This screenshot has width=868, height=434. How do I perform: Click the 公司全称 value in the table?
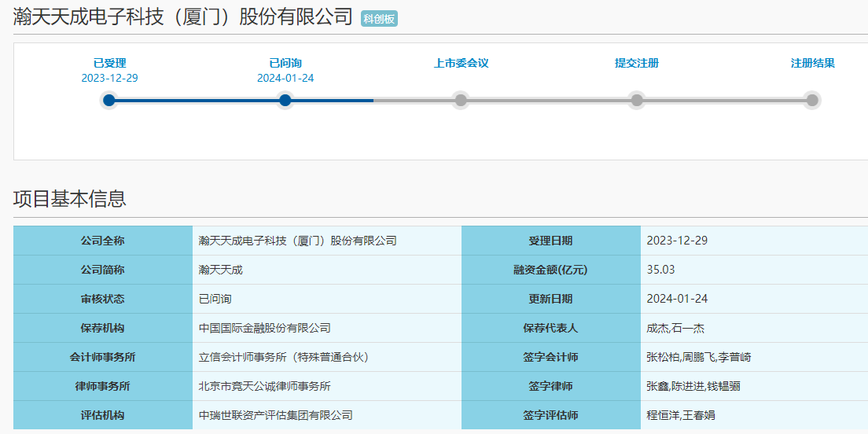(298, 241)
